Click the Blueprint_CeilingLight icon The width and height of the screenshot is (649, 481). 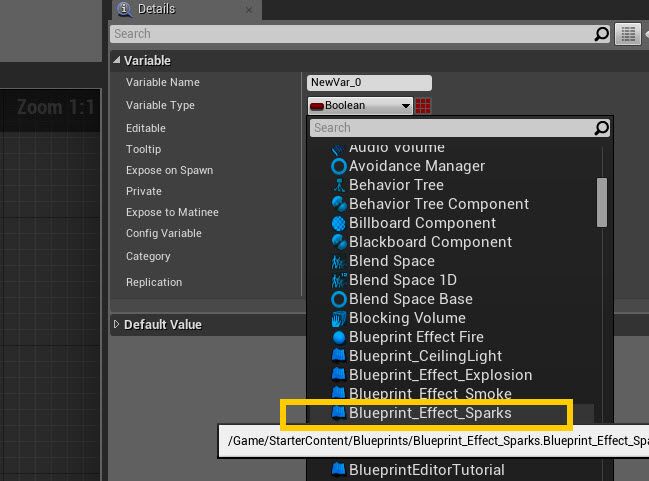coord(339,355)
